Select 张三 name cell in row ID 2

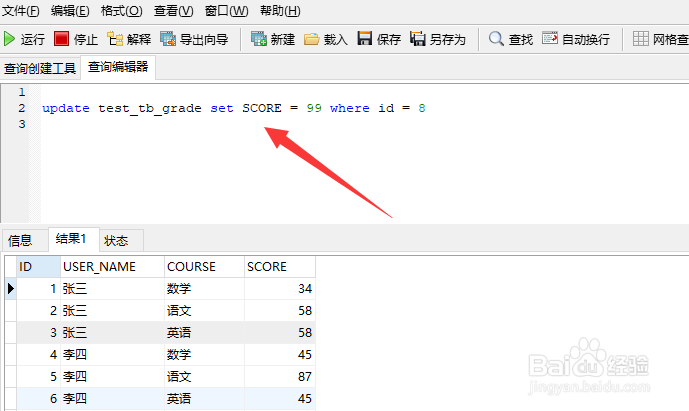tap(112, 310)
